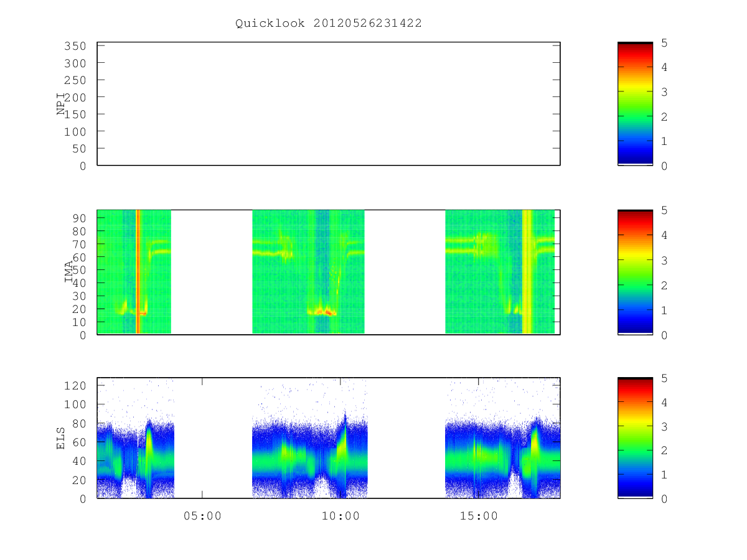Image resolution: width=747 pixels, height=560 pixels.
Task: Click the red vertical stripe in IMA panel
Action: tap(138, 272)
